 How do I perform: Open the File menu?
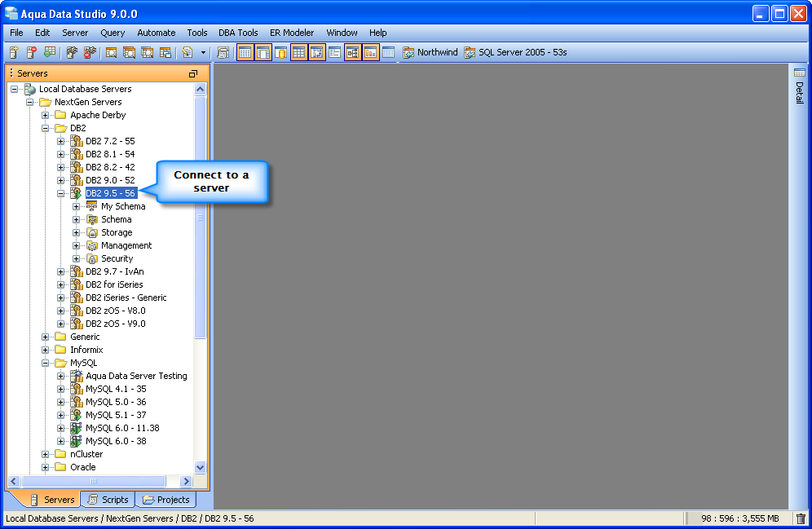click(x=16, y=33)
